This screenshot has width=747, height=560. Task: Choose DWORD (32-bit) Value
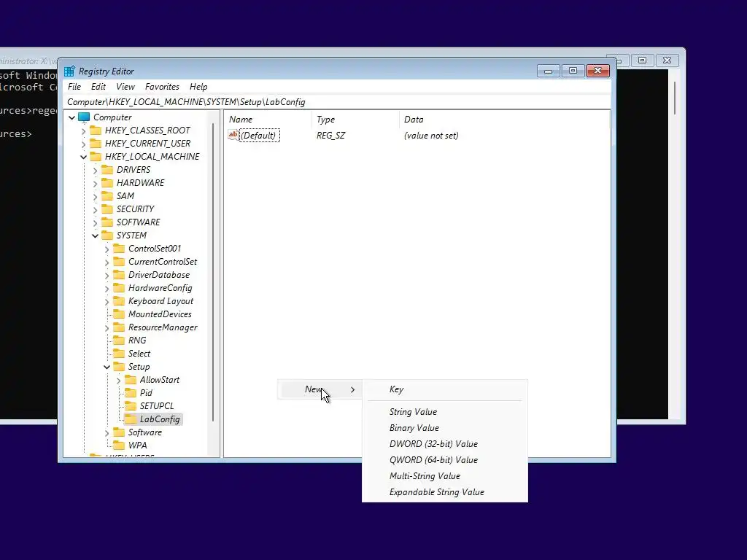pyautogui.click(x=444, y=444)
